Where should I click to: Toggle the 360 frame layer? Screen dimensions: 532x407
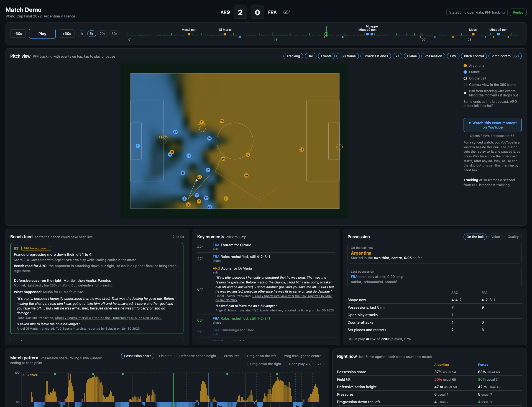point(347,56)
